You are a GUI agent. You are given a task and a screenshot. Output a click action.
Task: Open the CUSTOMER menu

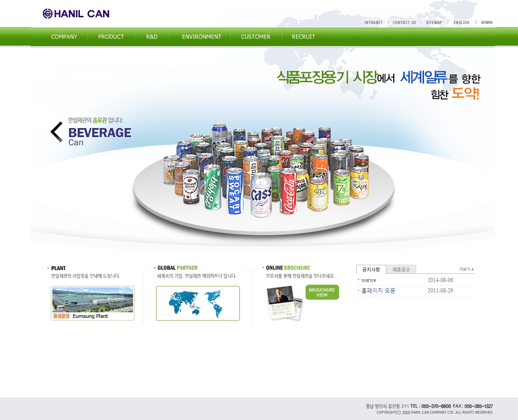256,37
